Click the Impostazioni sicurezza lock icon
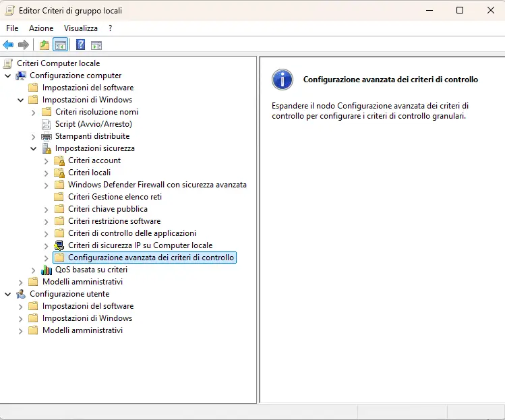Viewport: 505px width, 420px height. pos(47,148)
